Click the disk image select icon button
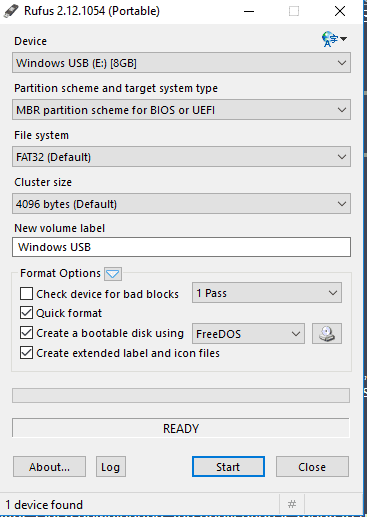 tap(327, 333)
